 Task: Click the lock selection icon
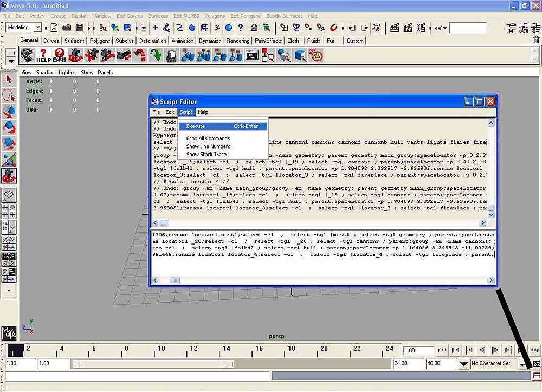pyautogui.click(x=254, y=28)
